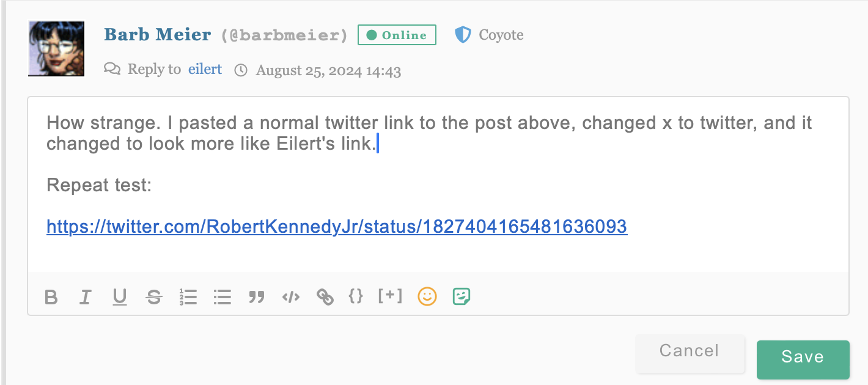Open the green sticker picker icon

click(x=462, y=296)
